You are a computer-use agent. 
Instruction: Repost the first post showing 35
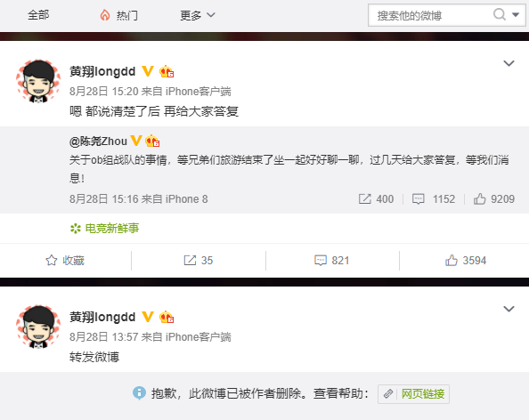point(199,260)
